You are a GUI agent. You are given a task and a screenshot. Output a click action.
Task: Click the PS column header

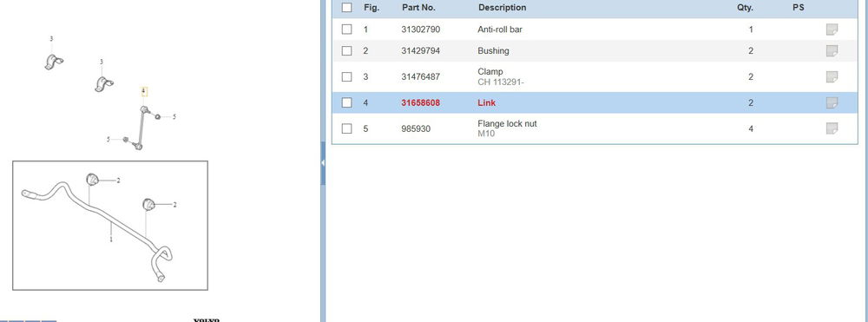click(x=799, y=8)
